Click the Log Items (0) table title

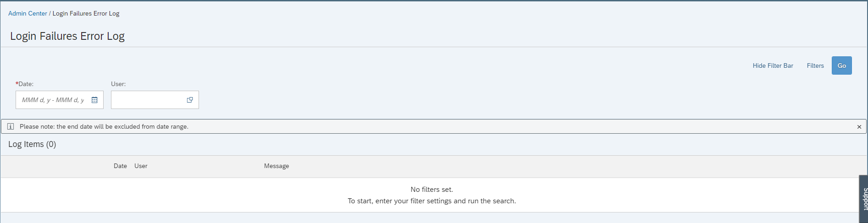tap(32, 144)
